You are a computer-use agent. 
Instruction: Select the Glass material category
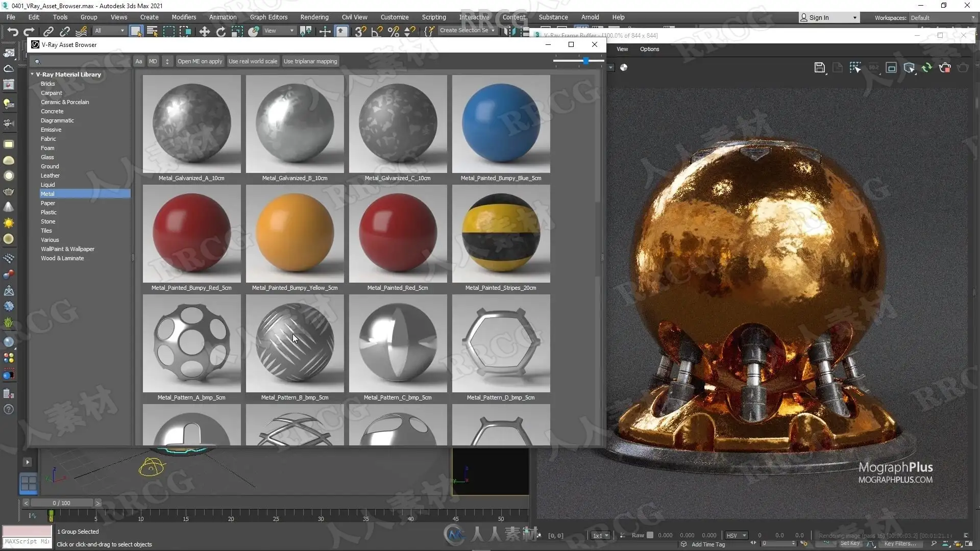point(47,157)
